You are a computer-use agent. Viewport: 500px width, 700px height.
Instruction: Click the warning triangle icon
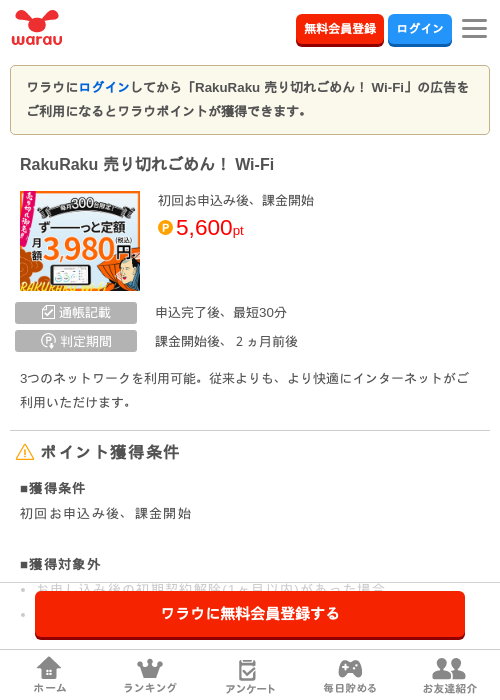tap(25, 452)
